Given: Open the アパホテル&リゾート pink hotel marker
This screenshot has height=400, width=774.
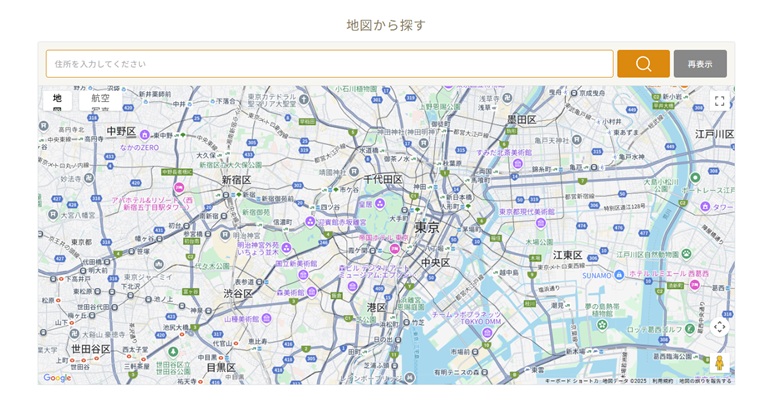Looking at the screenshot, I should pos(179,188).
